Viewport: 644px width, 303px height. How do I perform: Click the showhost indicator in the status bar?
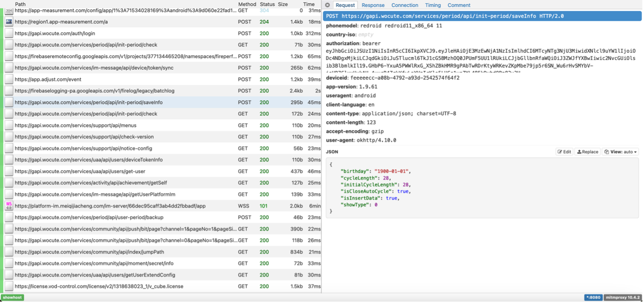click(x=13, y=297)
